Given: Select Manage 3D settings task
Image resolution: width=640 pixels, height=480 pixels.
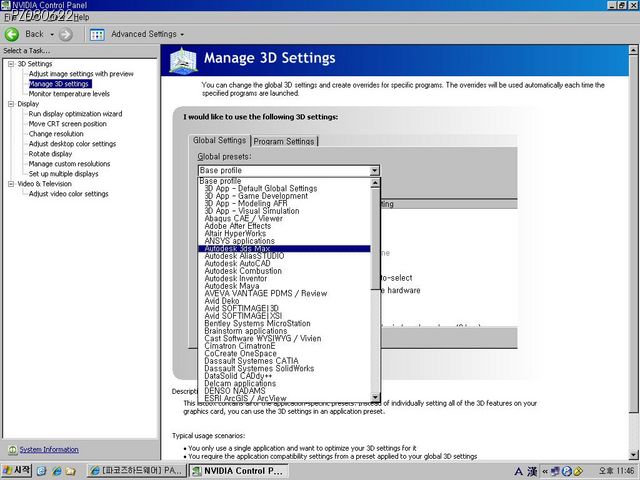Looking at the screenshot, I should 60,84.
